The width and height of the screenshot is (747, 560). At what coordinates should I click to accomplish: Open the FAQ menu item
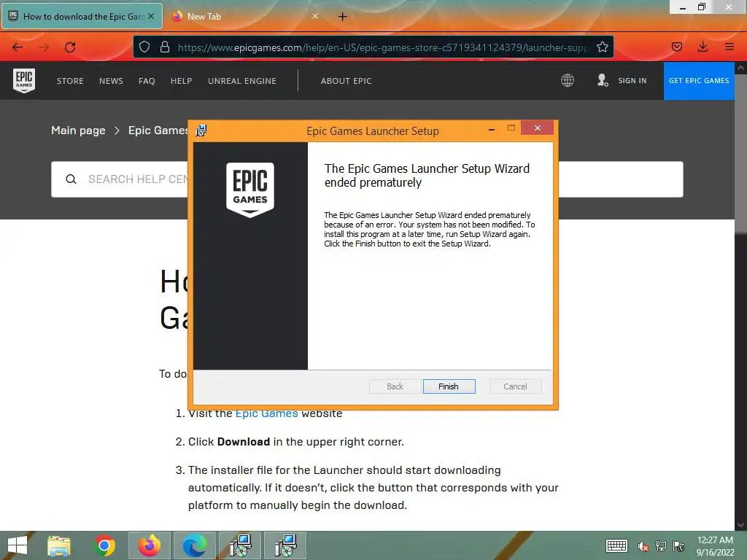(x=147, y=81)
